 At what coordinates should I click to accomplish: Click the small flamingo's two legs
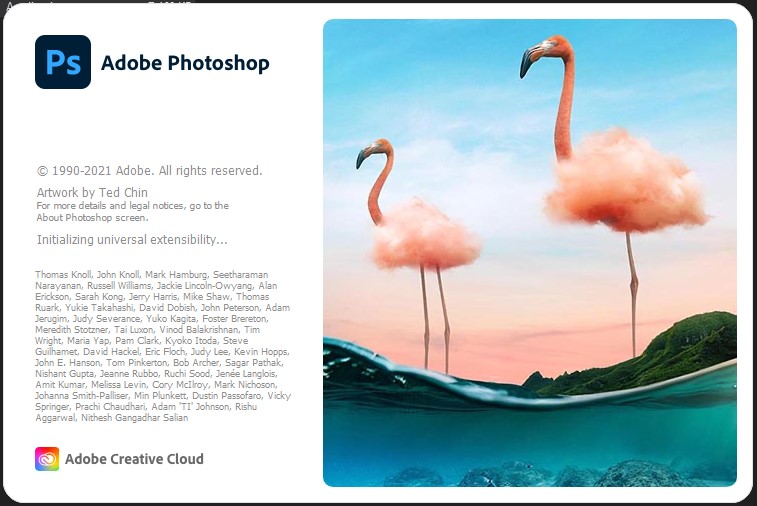pyautogui.click(x=435, y=319)
